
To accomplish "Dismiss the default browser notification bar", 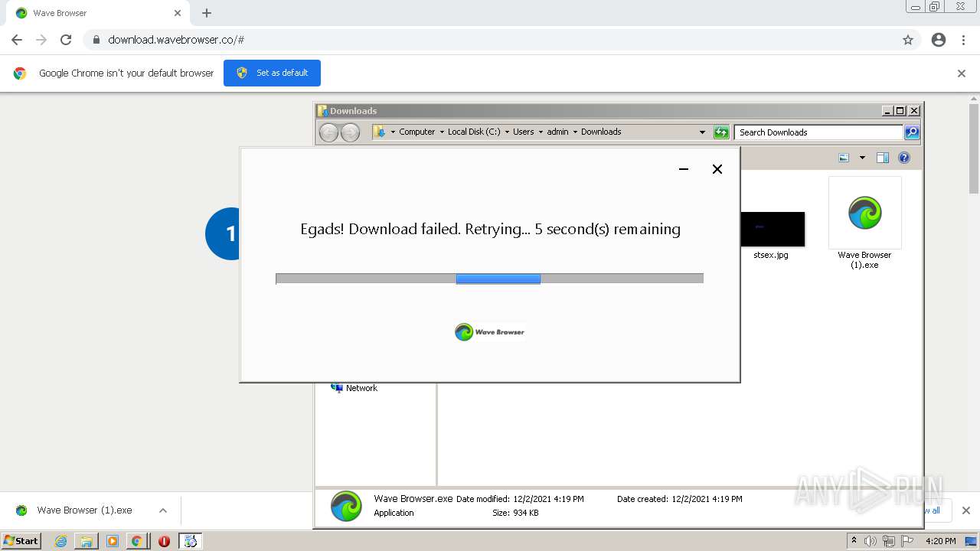I will [x=961, y=73].
